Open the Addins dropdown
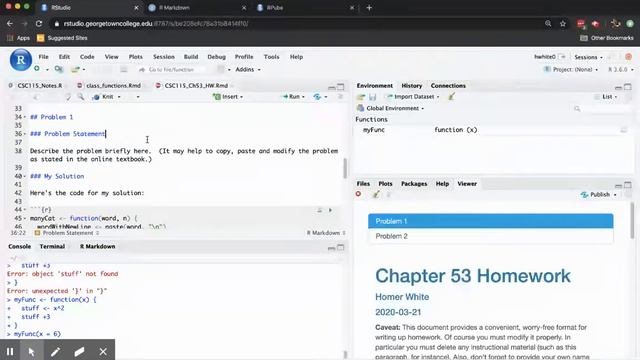Screen dimensions: 640x360 tap(247, 69)
